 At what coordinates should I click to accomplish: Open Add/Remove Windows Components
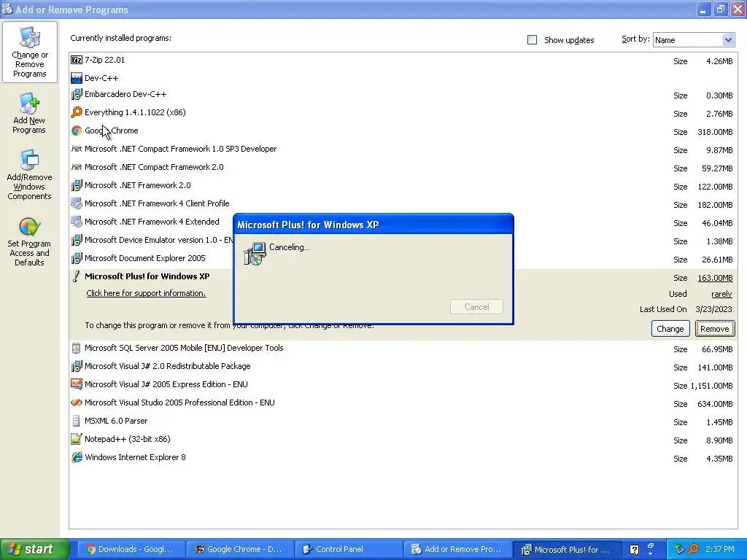coord(29,175)
